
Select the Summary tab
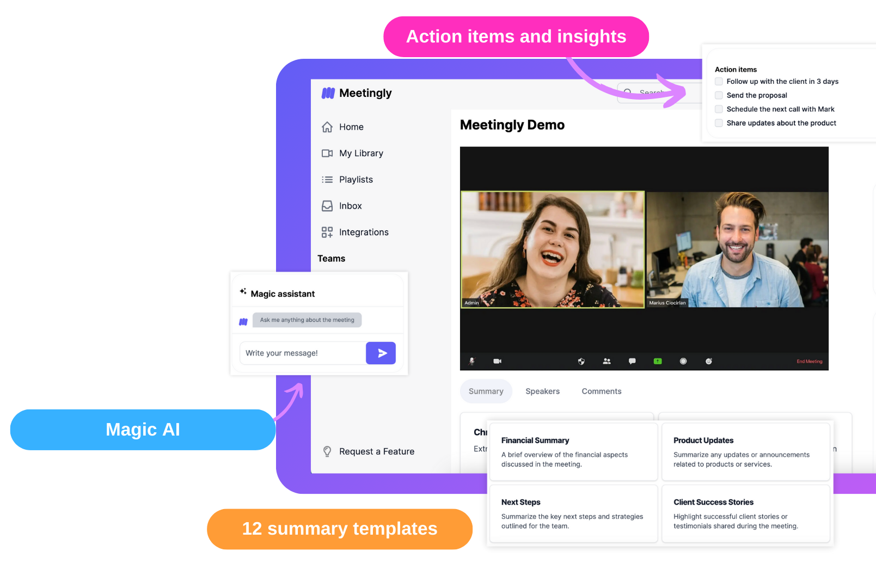point(486,391)
